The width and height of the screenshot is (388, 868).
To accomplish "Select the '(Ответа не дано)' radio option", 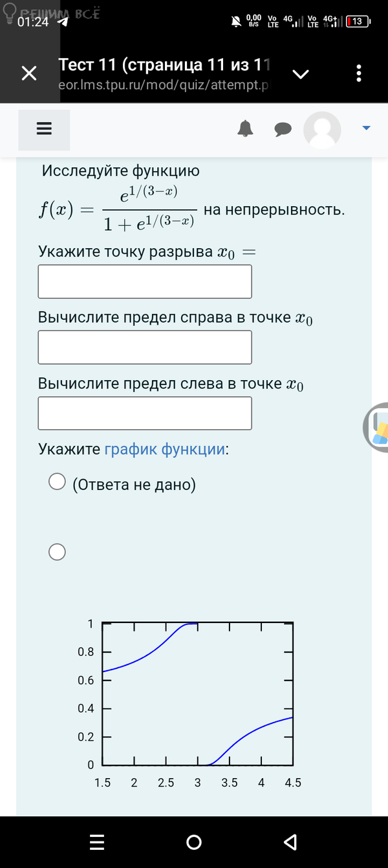I will click(58, 482).
